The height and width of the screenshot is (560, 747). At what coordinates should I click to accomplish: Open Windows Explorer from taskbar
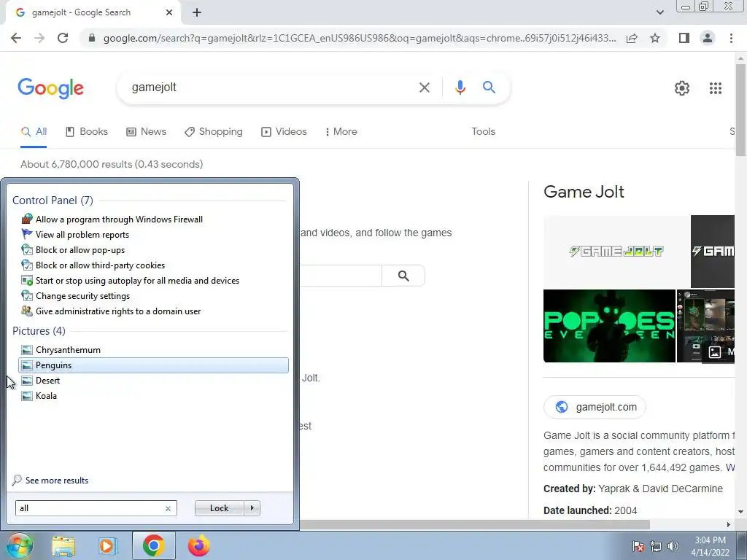63,546
